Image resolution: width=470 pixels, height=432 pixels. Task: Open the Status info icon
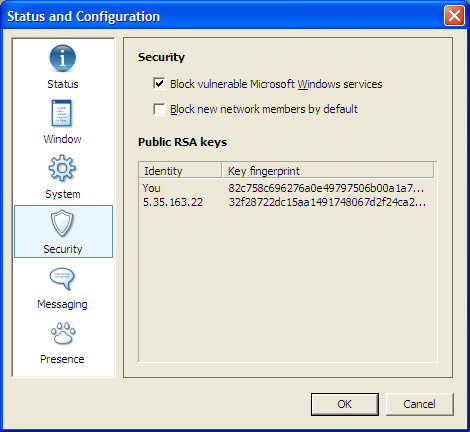62,58
